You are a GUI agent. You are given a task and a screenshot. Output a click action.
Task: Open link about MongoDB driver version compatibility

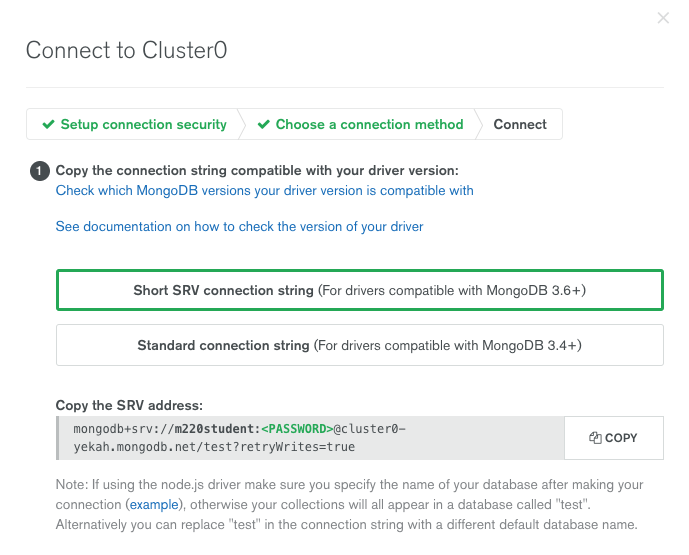click(265, 191)
